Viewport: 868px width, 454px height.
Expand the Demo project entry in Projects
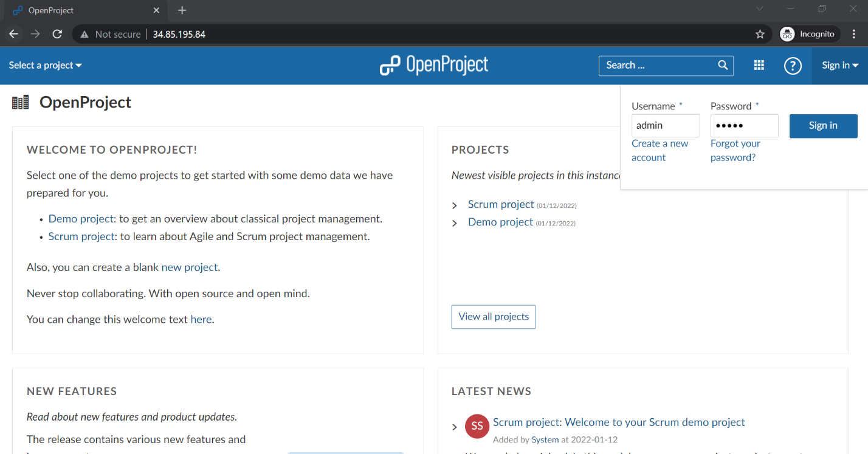[455, 223]
